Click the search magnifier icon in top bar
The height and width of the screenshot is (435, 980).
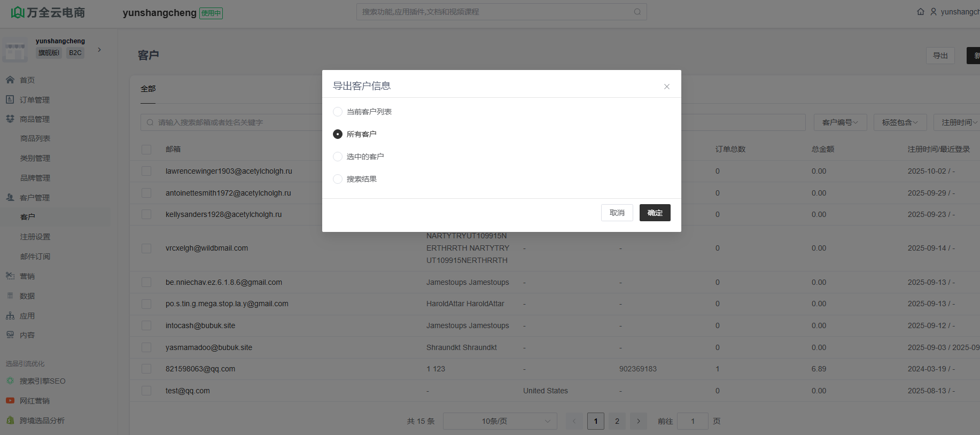637,12
